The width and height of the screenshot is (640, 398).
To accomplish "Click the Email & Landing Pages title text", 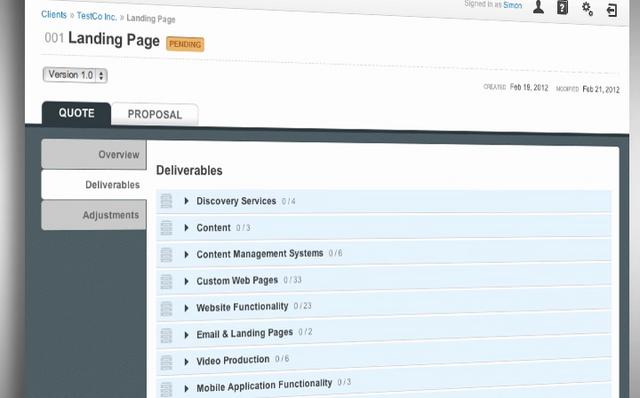I will coord(244,334).
